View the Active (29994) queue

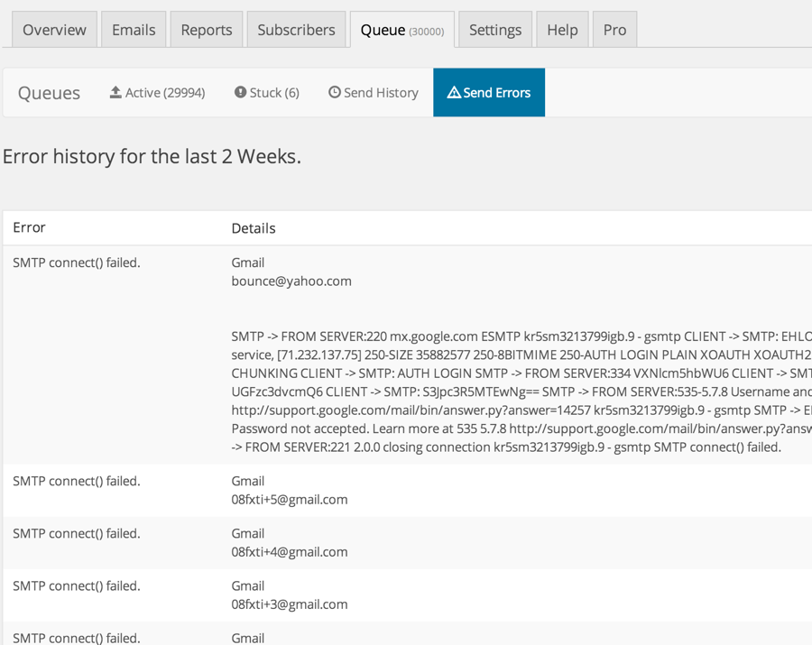(x=157, y=92)
